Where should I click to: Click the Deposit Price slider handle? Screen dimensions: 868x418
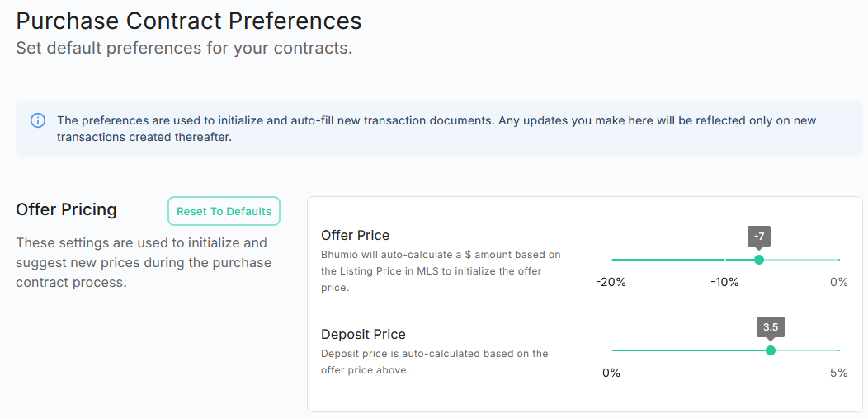[x=771, y=350]
